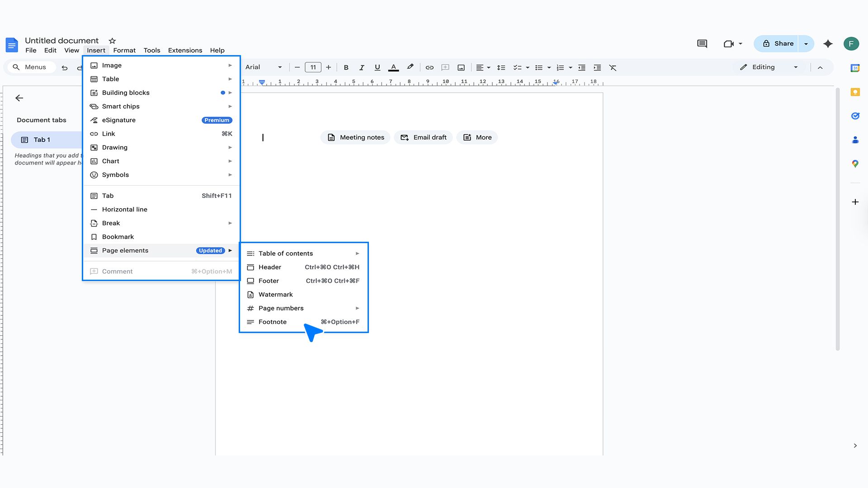Open the font size decrease control

(x=297, y=67)
